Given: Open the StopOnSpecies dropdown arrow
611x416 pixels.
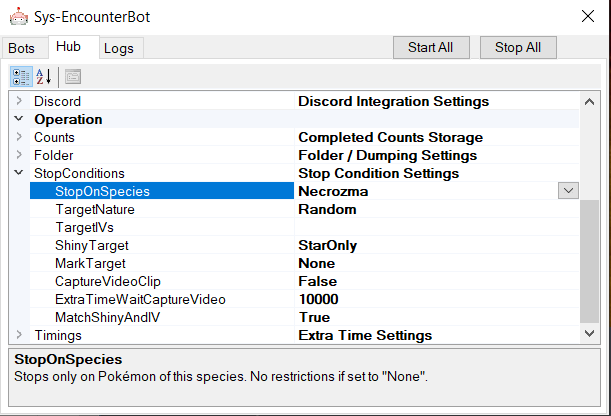Looking at the screenshot, I should [x=568, y=191].
